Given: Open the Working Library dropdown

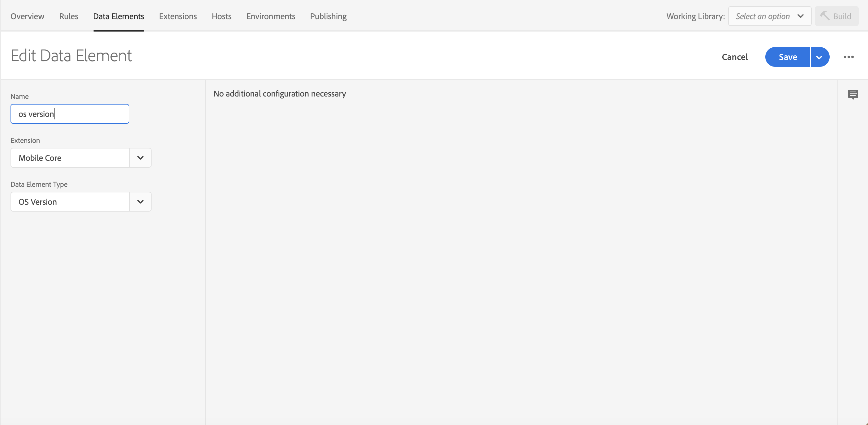Looking at the screenshot, I should coord(770,16).
